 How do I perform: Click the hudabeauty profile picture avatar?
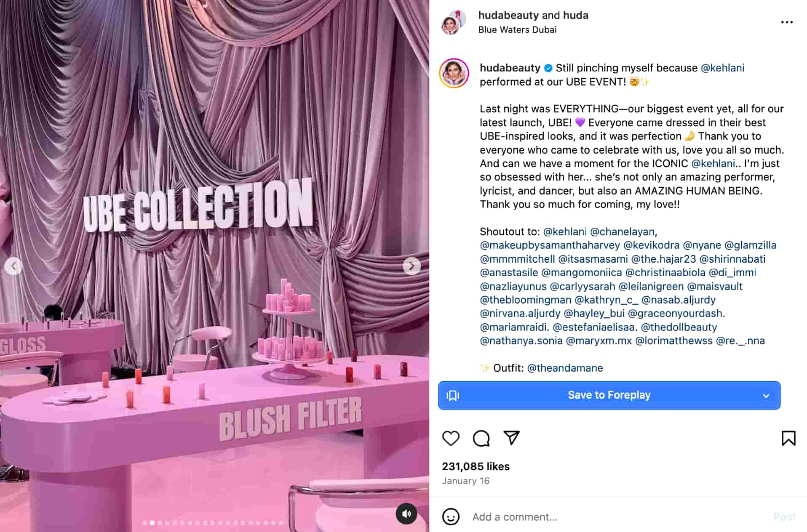454,20
